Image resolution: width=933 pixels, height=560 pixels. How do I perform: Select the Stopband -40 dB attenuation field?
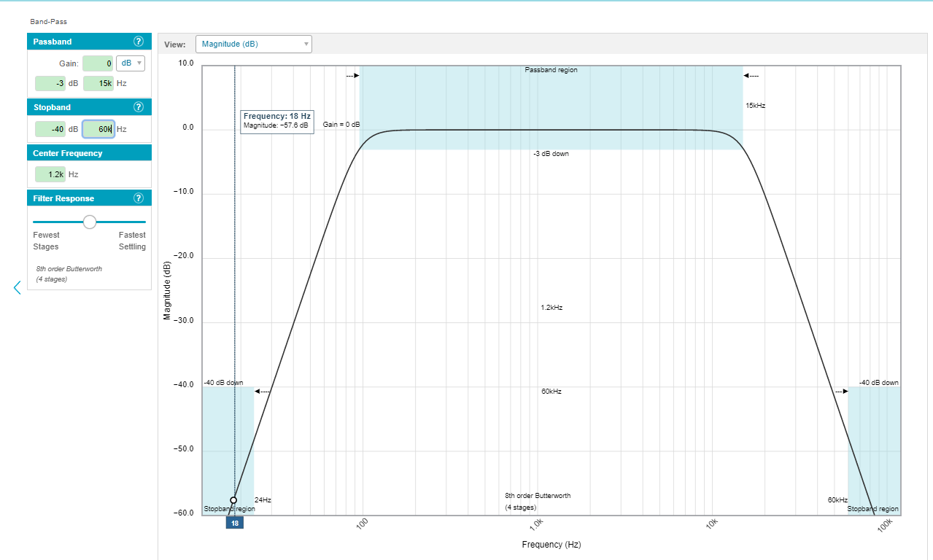pyautogui.click(x=50, y=129)
